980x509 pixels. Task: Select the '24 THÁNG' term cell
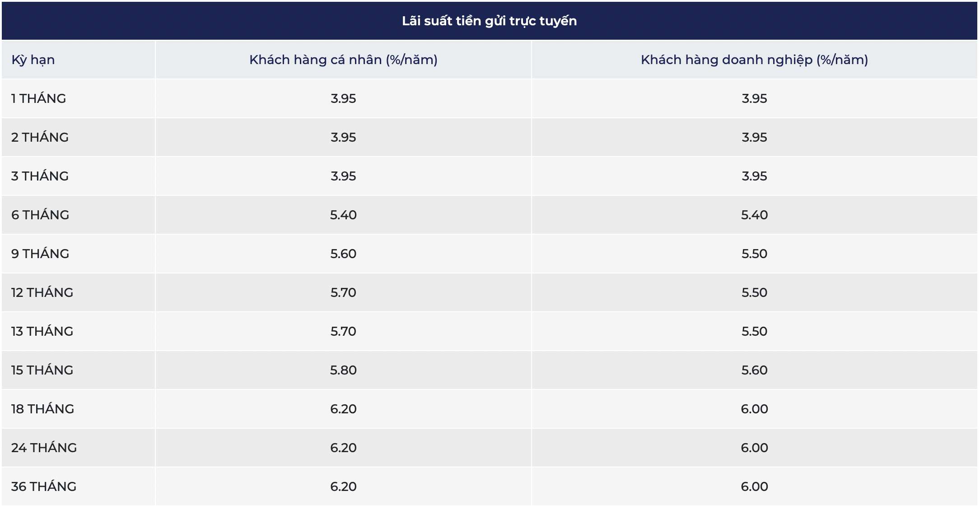[44, 448]
